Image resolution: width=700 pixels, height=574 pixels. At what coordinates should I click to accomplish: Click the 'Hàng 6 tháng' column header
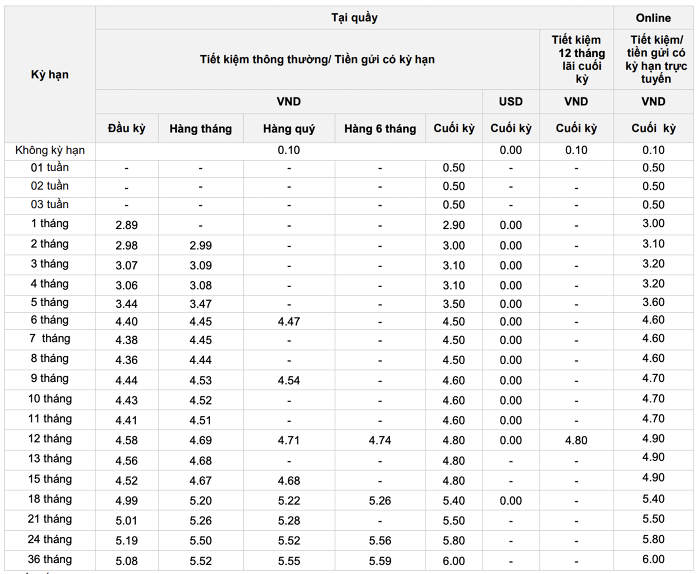(x=380, y=129)
